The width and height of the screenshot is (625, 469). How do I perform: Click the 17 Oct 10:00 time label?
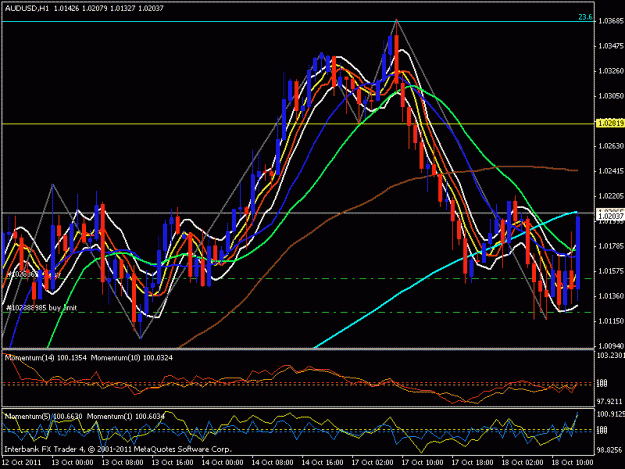(x=423, y=462)
